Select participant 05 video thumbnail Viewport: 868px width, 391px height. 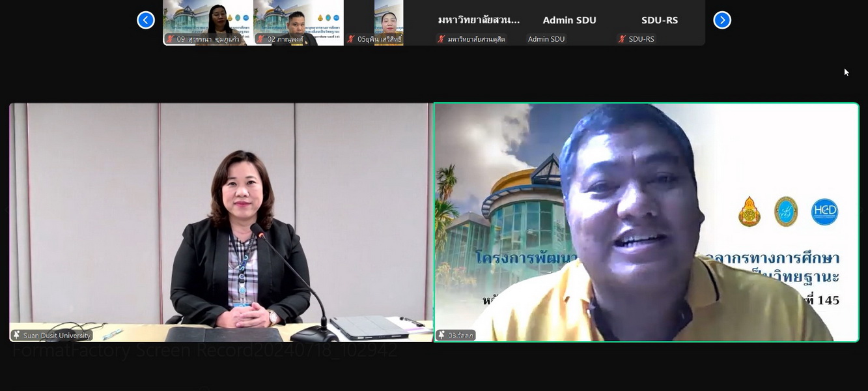(389, 23)
